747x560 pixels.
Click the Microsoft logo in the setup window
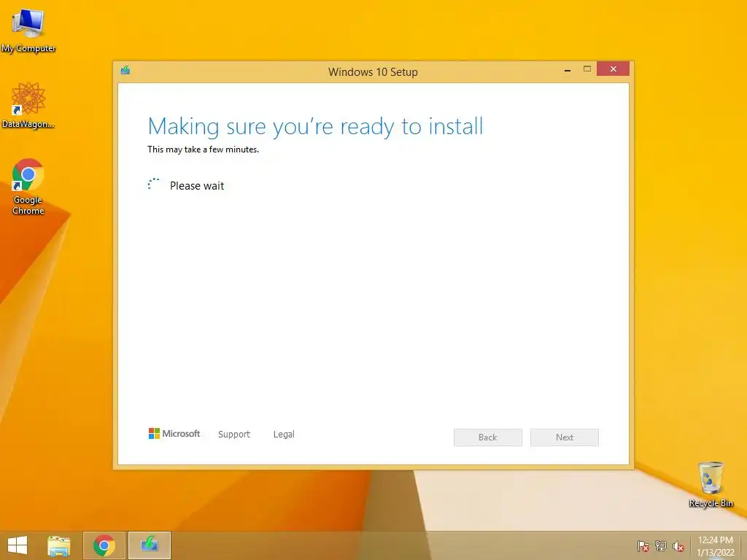pos(174,433)
